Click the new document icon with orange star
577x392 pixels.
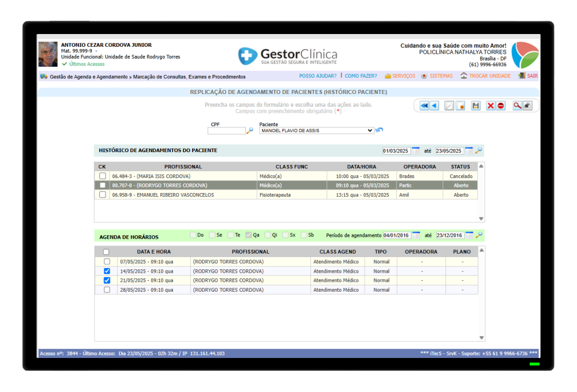[x=460, y=106]
